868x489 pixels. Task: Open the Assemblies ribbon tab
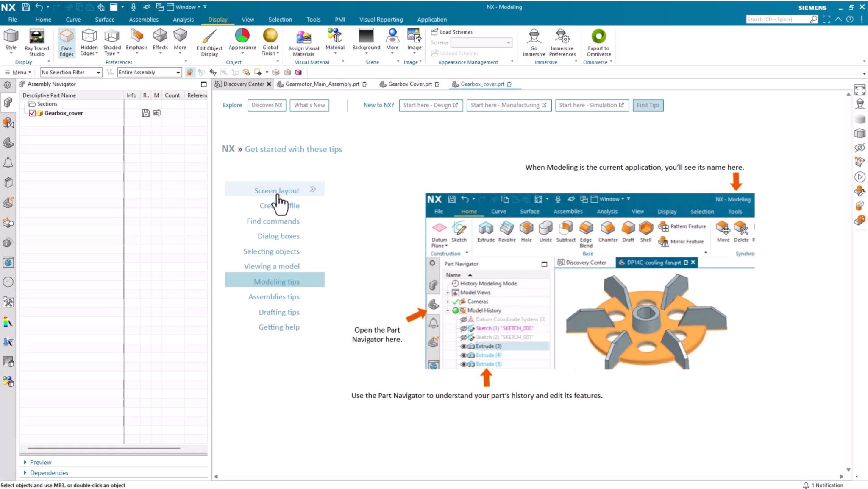click(144, 20)
